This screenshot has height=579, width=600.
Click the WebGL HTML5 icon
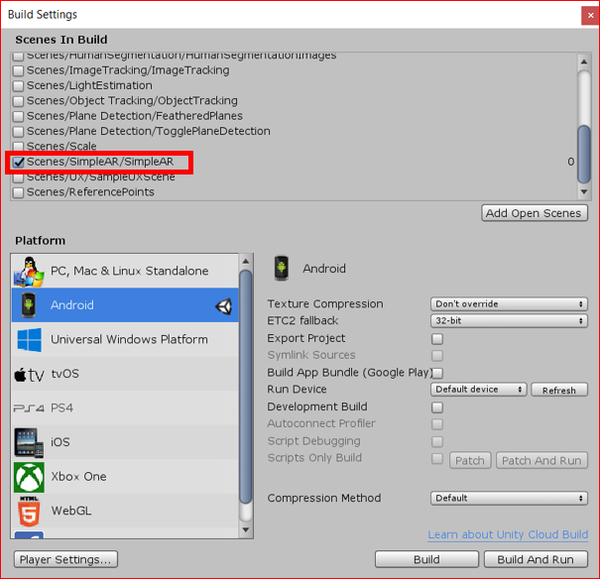point(29,511)
